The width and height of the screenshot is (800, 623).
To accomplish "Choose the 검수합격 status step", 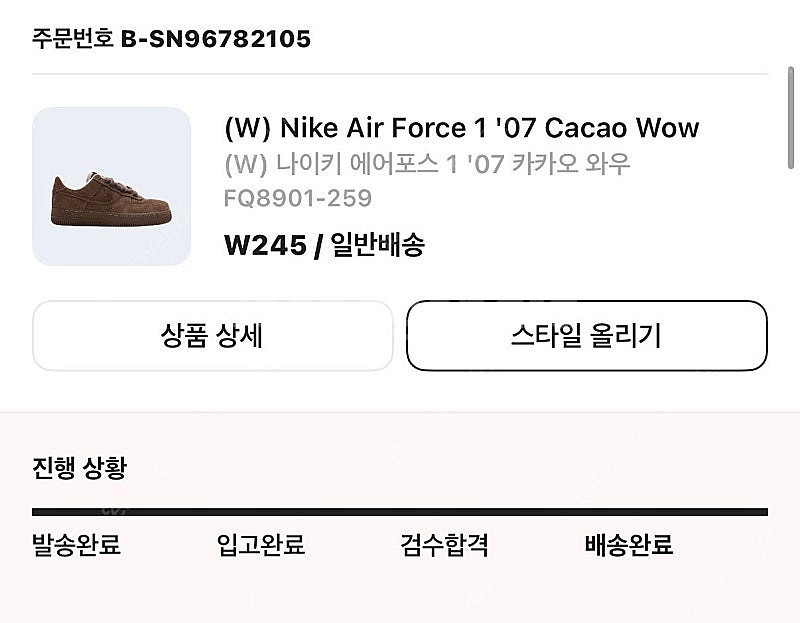I will (444, 545).
